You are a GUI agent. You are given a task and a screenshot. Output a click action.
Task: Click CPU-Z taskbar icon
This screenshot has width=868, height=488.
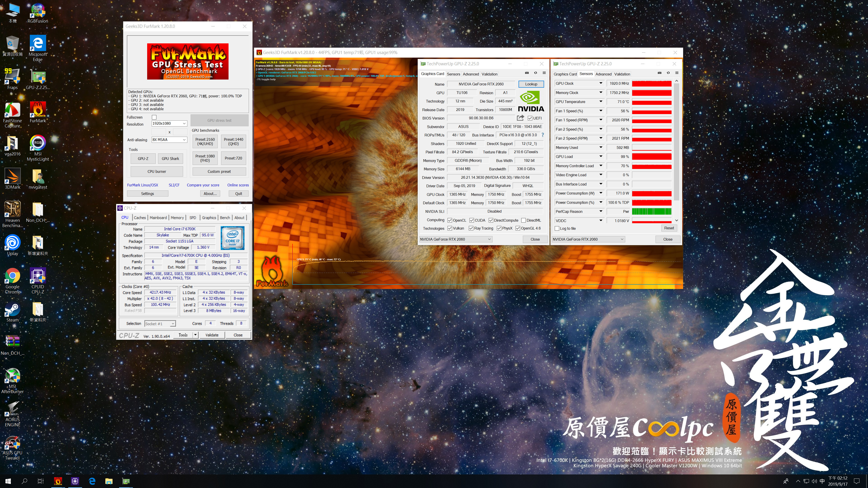75,481
